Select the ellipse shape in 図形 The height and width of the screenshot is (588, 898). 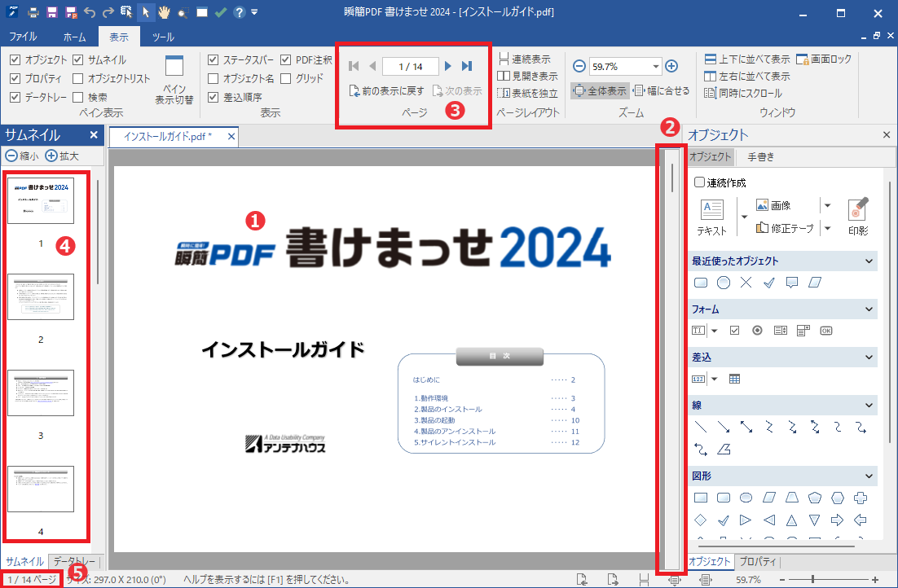pyautogui.click(x=746, y=498)
